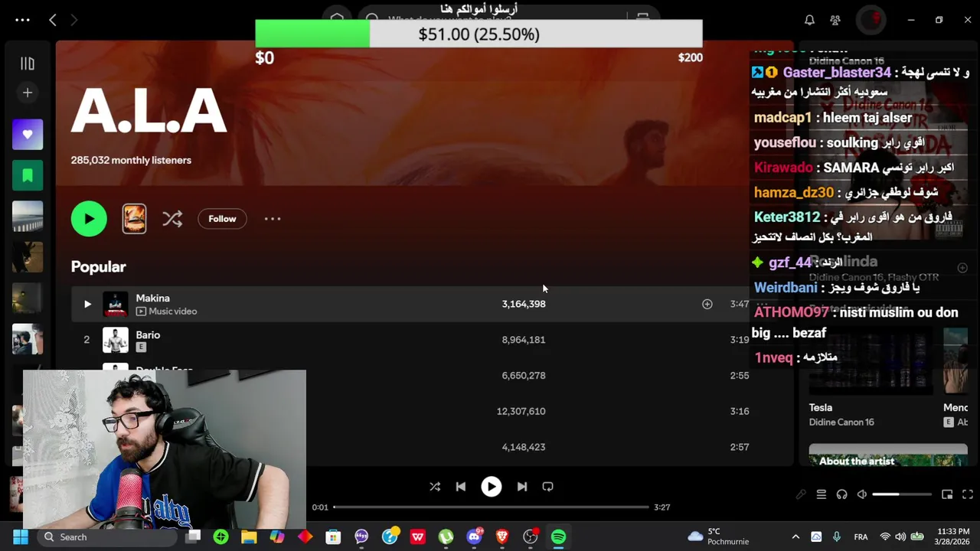Click the taskbar microphone tray icon

(837, 537)
